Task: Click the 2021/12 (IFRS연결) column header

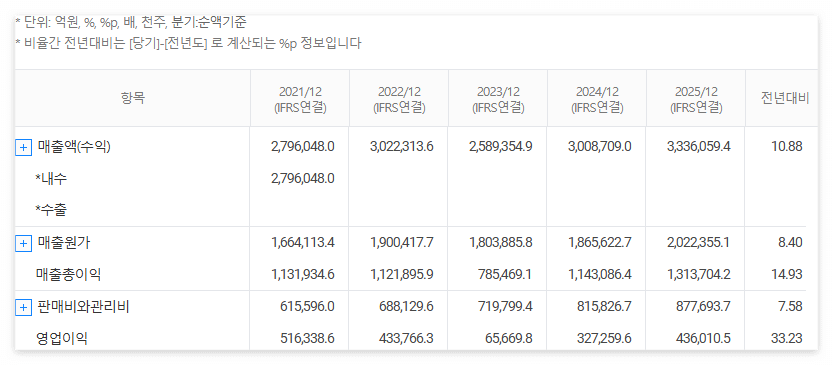Action: 300,99
